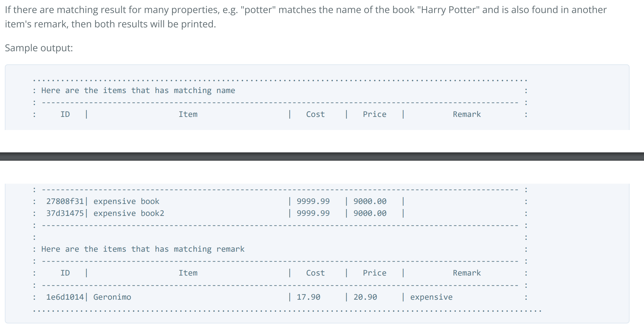The image size is (644, 331).
Task: Click Item header in matching name table
Action: (x=188, y=114)
